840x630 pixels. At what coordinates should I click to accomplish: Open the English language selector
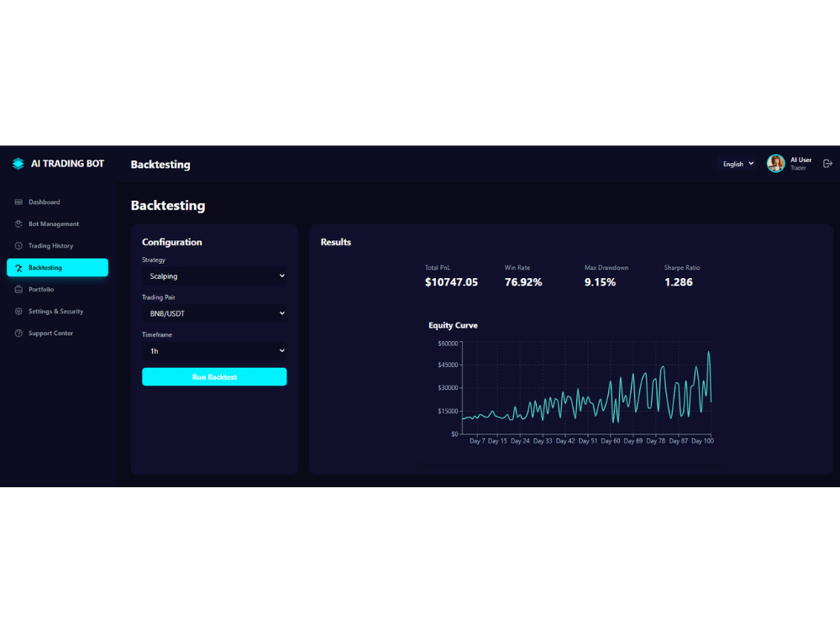(x=738, y=164)
